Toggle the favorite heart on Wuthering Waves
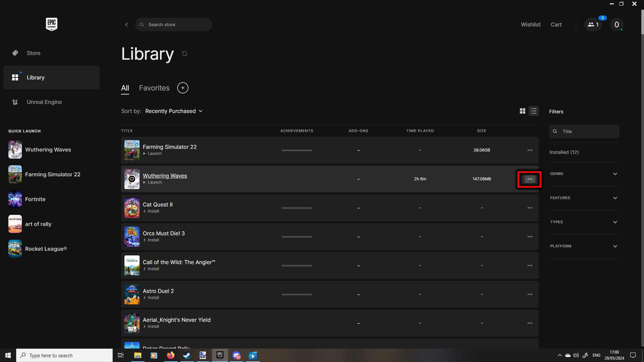The image size is (644, 362). click(x=132, y=179)
